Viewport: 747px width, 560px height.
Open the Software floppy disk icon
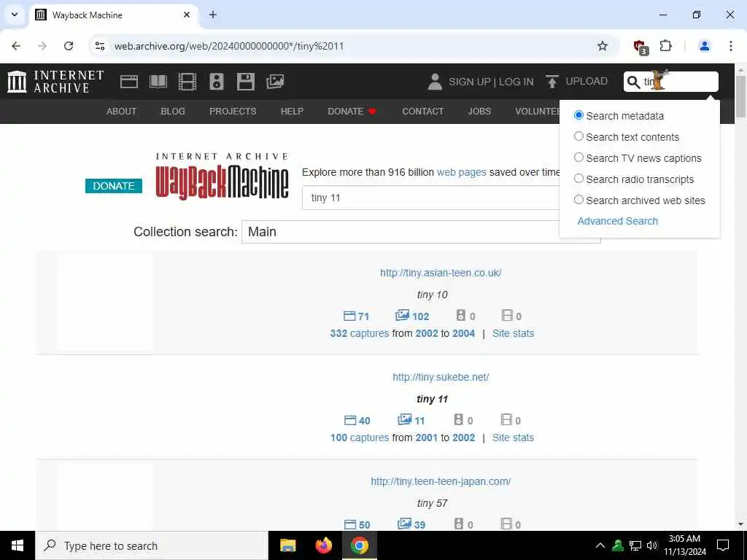point(245,82)
